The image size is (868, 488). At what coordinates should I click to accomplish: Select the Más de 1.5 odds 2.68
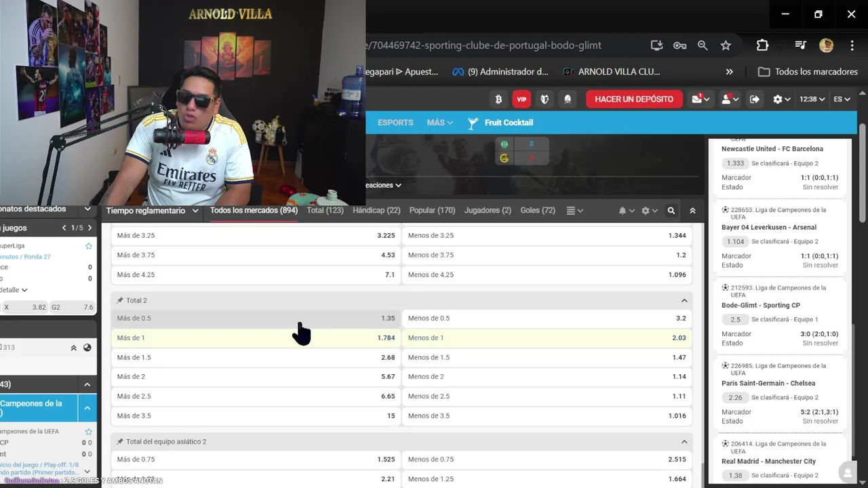[256, 357]
